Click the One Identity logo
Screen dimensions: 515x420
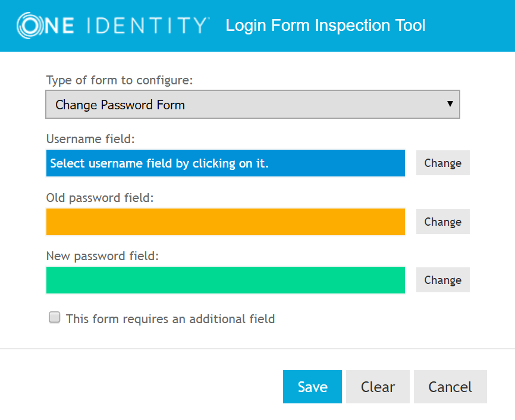113,26
